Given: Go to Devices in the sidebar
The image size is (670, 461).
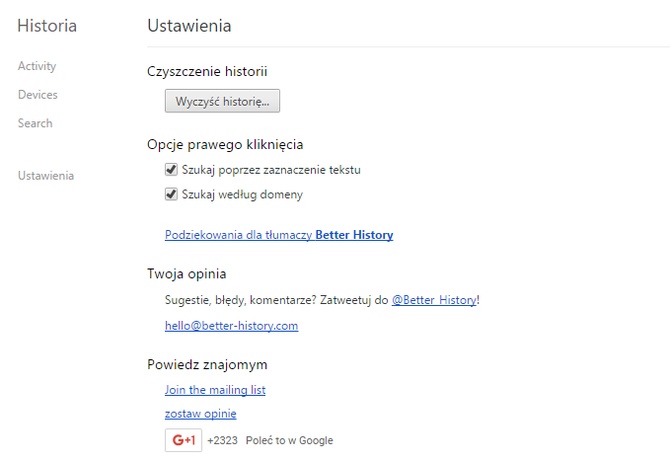Looking at the screenshot, I should 38,95.
